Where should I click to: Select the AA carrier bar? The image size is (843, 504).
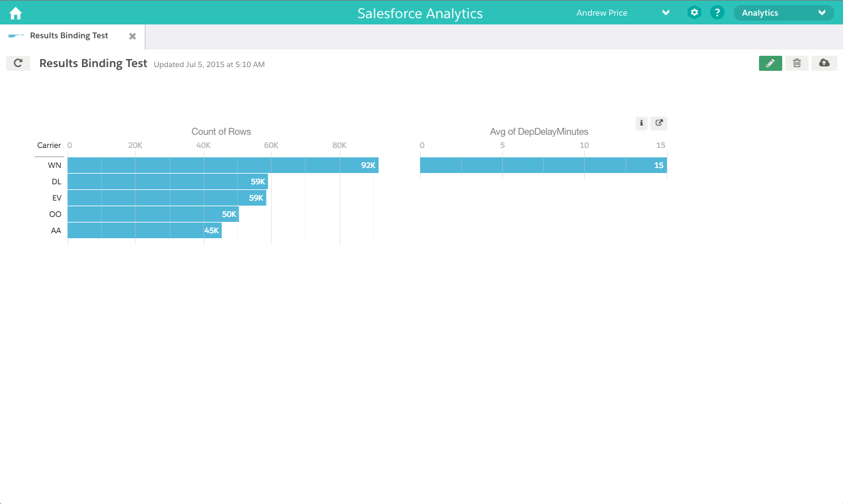(144, 231)
